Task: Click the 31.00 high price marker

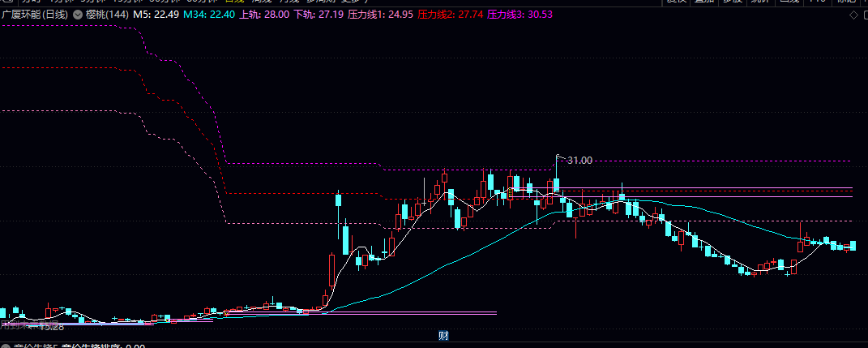Action: [x=579, y=160]
